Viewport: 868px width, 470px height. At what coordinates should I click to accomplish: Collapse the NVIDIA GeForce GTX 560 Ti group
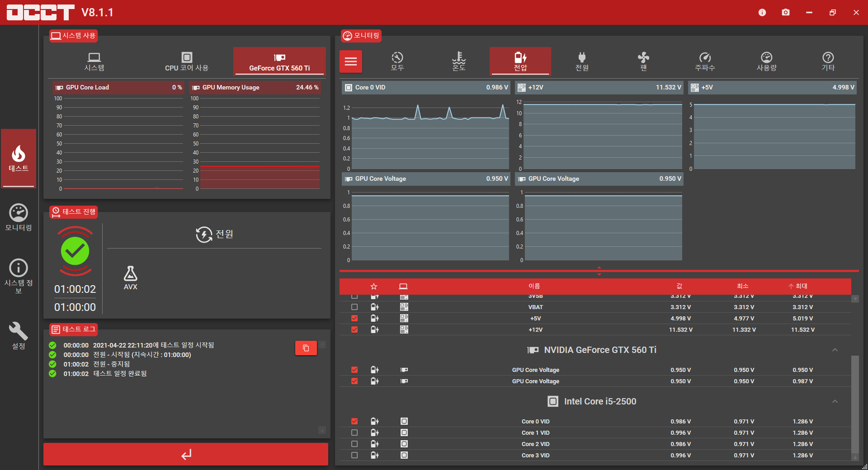click(x=835, y=350)
